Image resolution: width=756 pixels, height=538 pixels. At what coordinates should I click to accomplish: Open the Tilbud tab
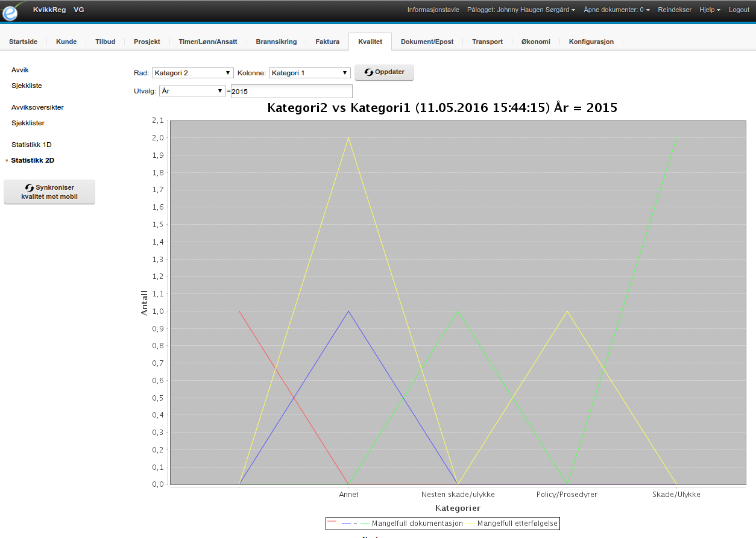[x=106, y=42]
